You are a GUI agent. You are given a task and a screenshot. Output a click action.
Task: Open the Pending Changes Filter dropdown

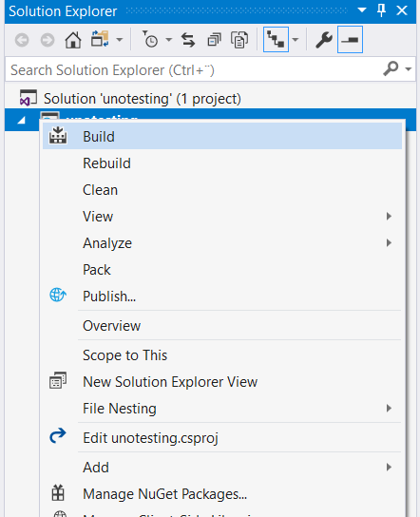[169, 40]
